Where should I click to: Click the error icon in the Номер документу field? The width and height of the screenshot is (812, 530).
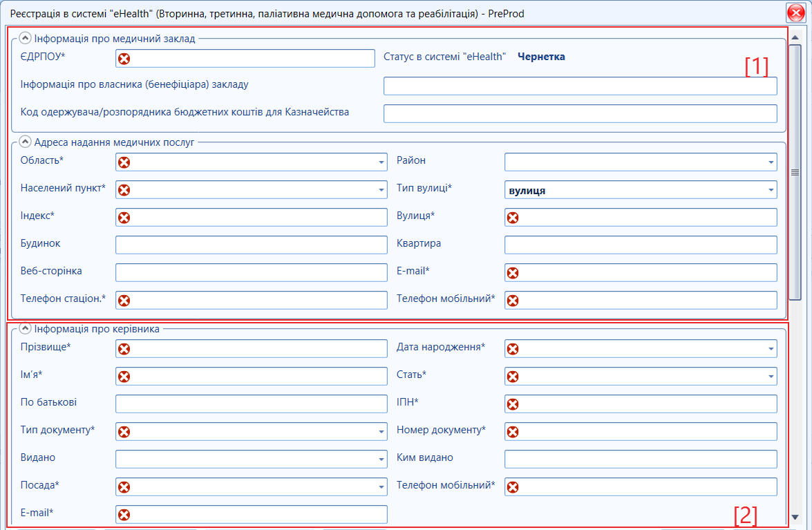pos(513,432)
